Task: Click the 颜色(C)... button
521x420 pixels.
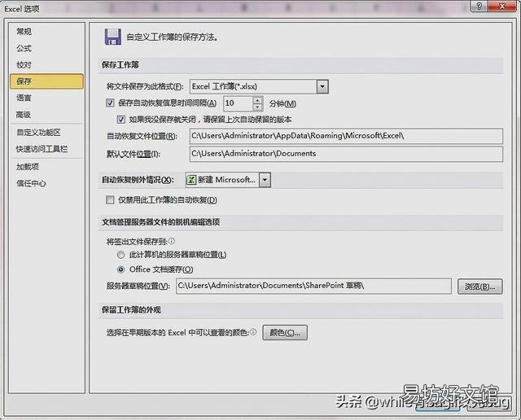Action: pyautogui.click(x=285, y=333)
